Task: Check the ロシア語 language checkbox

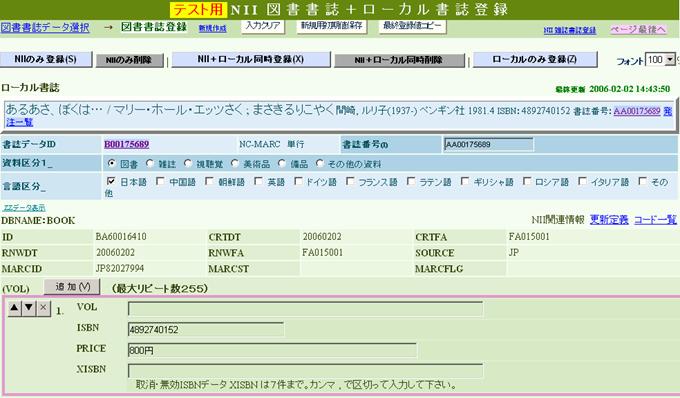Action: [526, 181]
